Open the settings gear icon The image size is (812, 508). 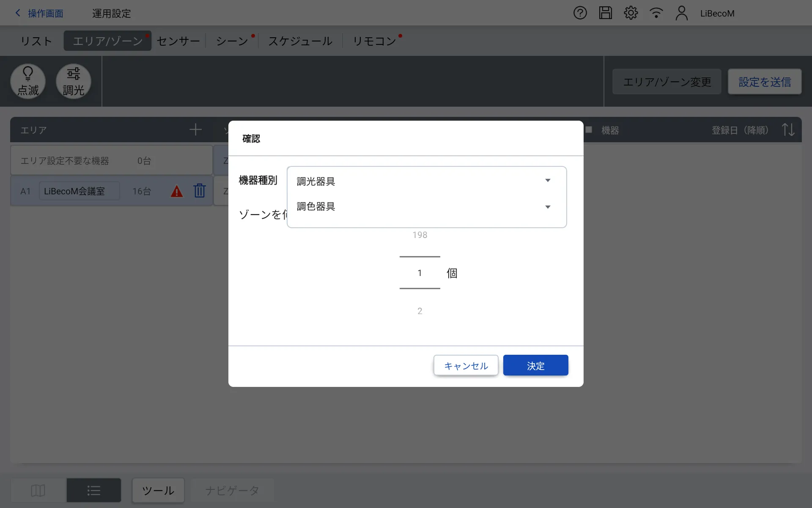[x=631, y=13]
